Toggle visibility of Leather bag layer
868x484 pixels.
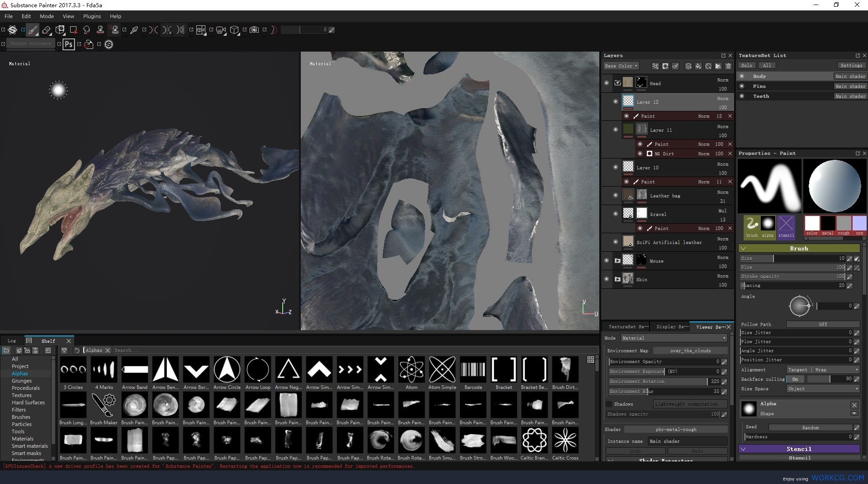(615, 196)
